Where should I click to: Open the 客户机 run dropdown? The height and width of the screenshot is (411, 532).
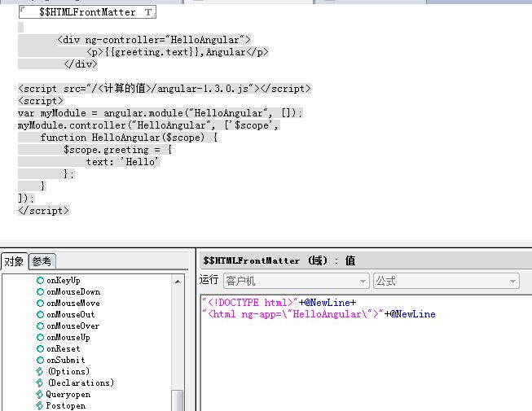pos(297,281)
